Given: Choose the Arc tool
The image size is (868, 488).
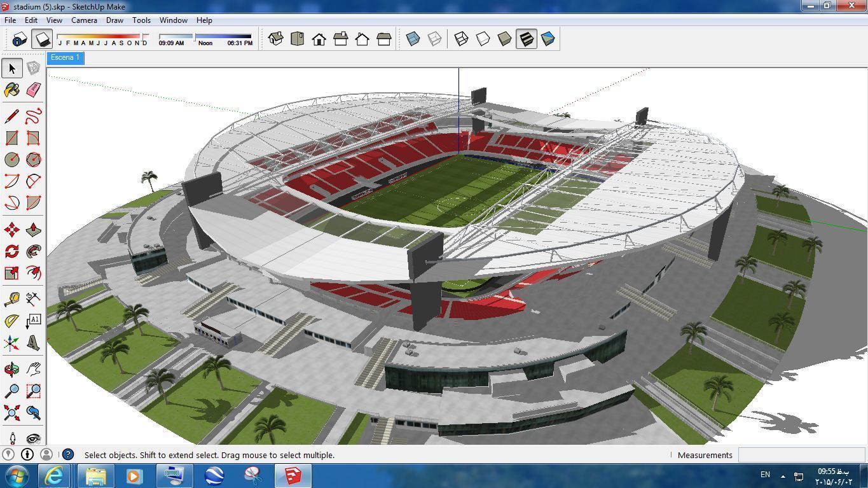Looking at the screenshot, I should point(12,181).
